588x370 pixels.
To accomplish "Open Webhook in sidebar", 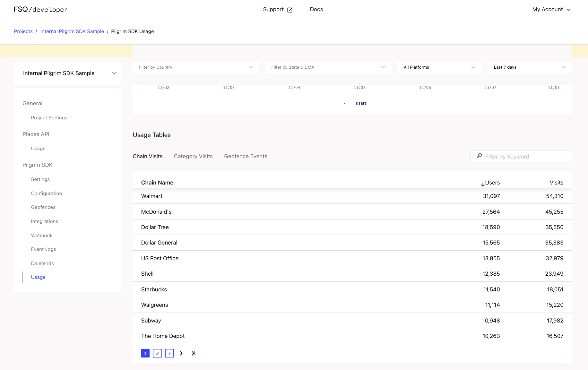I will coord(42,236).
